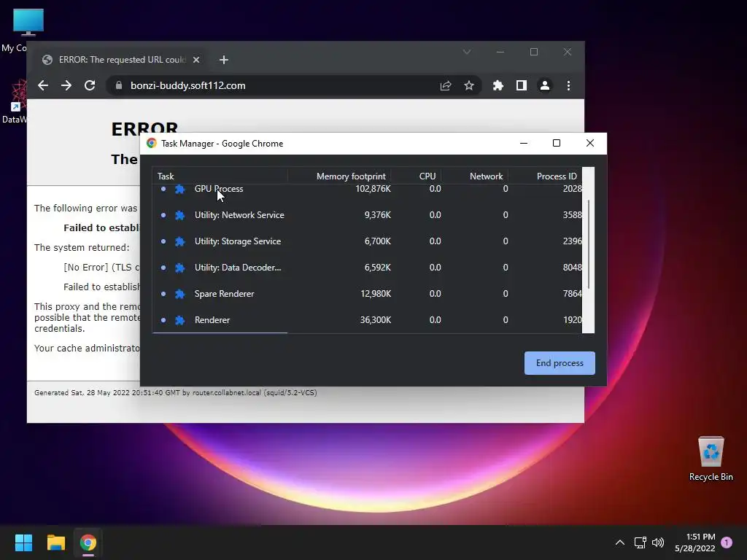Image resolution: width=747 pixels, height=560 pixels.
Task: Open File Explorer from taskbar
Action: [55, 542]
